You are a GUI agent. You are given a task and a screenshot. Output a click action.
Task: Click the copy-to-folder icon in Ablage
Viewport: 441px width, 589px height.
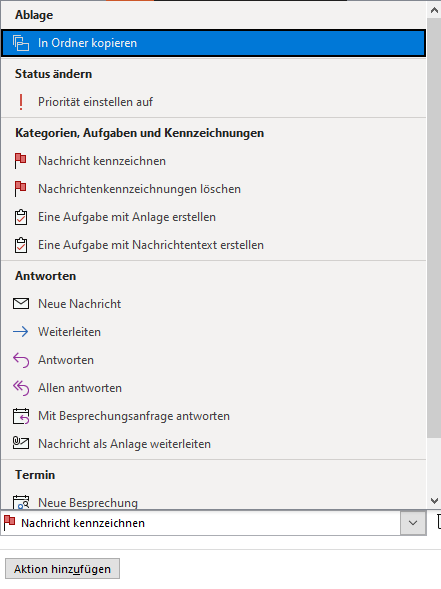point(21,43)
